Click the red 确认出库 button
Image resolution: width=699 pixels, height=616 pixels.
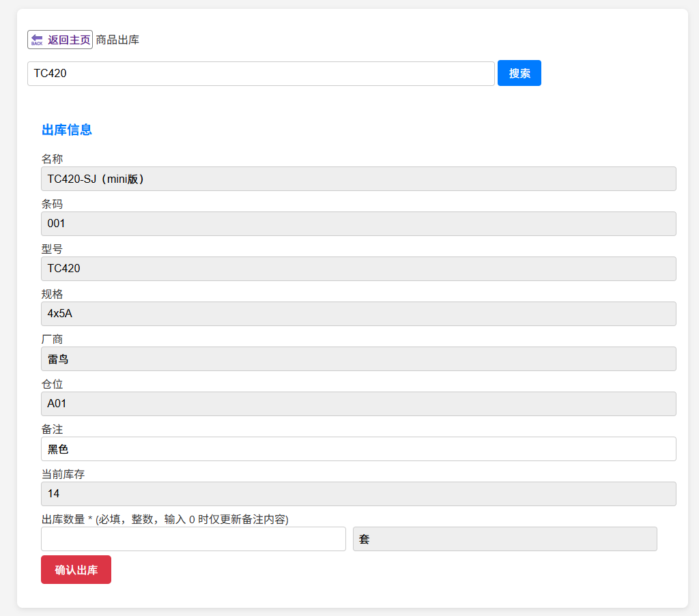[x=76, y=570]
